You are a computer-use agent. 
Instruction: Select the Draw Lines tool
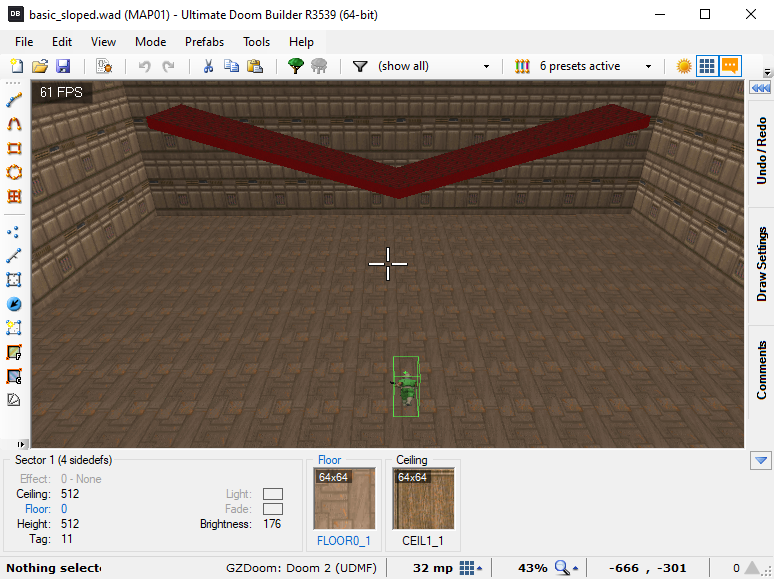[14, 100]
